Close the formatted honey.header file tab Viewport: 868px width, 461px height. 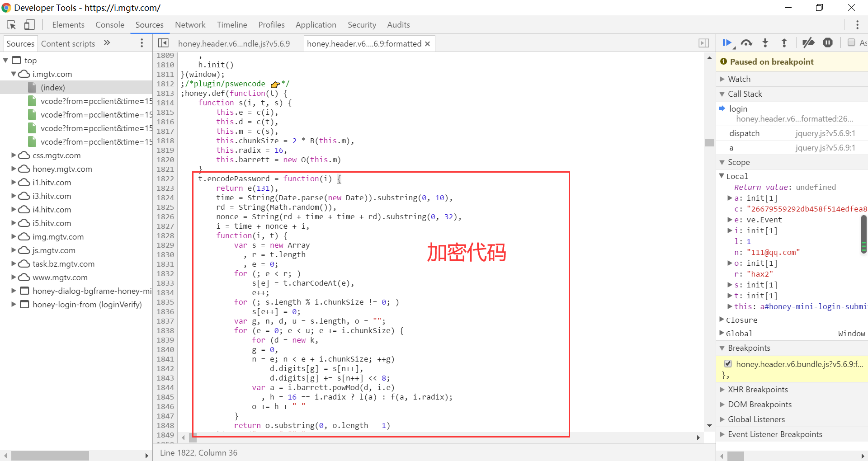(x=427, y=44)
